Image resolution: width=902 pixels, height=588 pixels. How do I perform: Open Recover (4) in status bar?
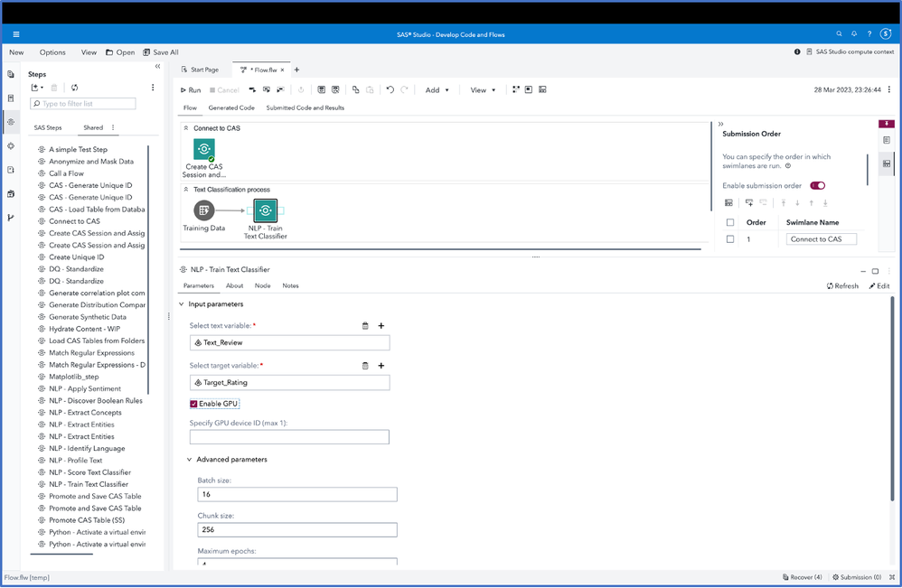tap(802, 577)
